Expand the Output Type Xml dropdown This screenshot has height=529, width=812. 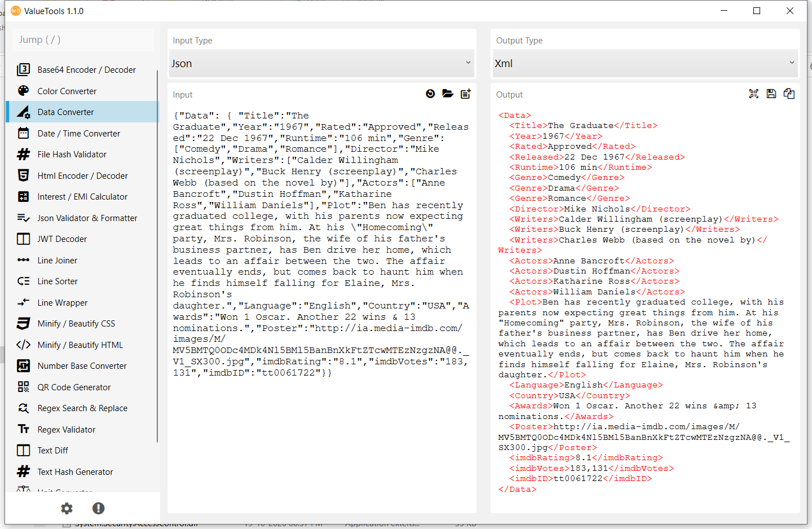tap(645, 63)
